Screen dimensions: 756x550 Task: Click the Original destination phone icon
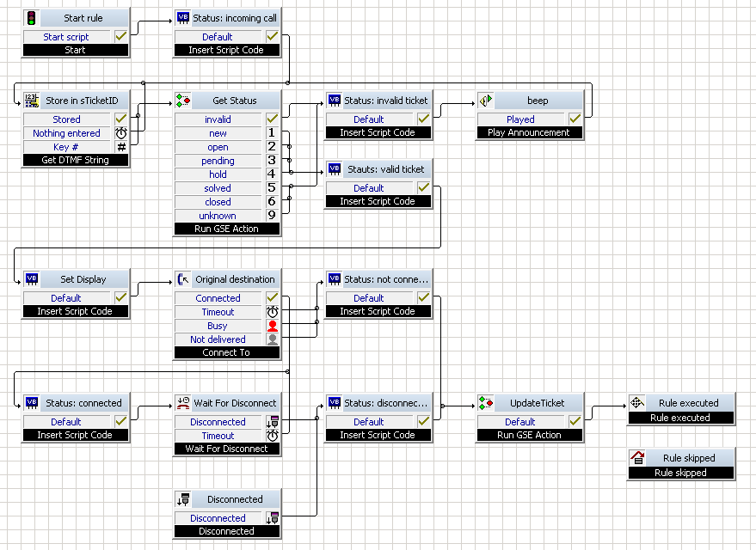(182, 279)
